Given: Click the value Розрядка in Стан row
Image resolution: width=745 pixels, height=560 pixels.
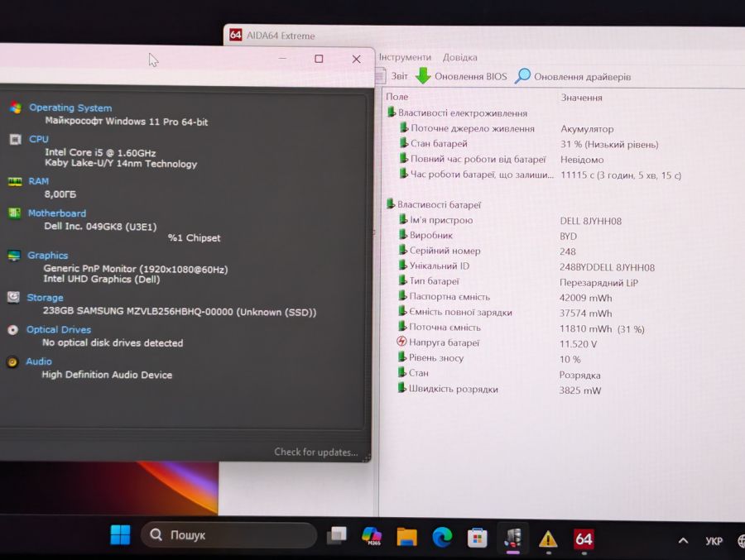Looking at the screenshot, I should [x=579, y=376].
